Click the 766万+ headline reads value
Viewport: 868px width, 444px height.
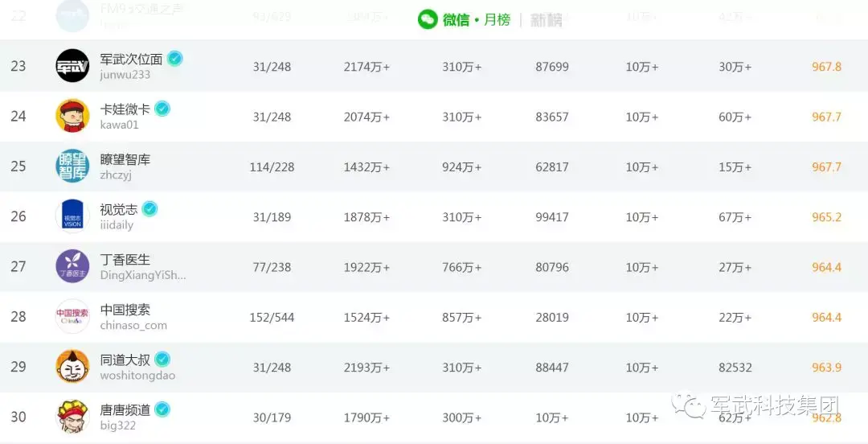pos(461,267)
